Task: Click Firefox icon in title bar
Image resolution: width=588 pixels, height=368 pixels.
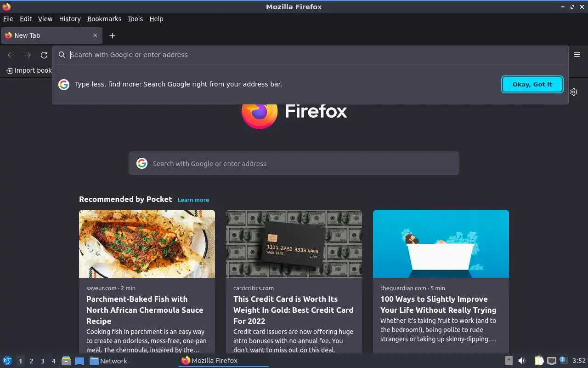Action: point(6,6)
